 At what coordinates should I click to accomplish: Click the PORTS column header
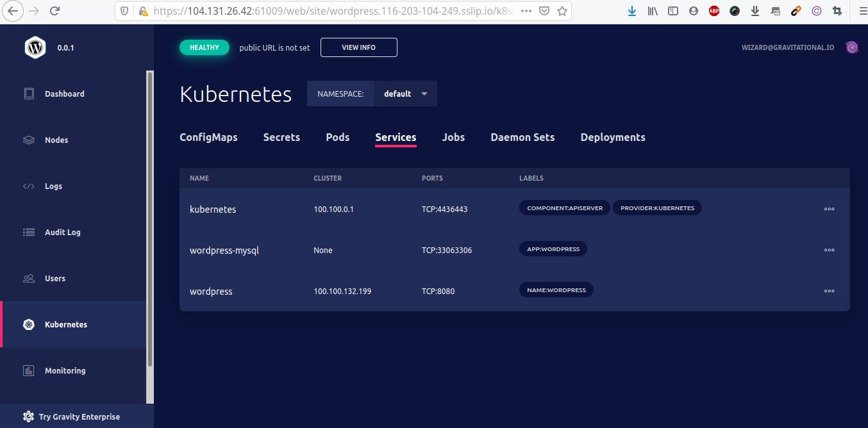432,178
